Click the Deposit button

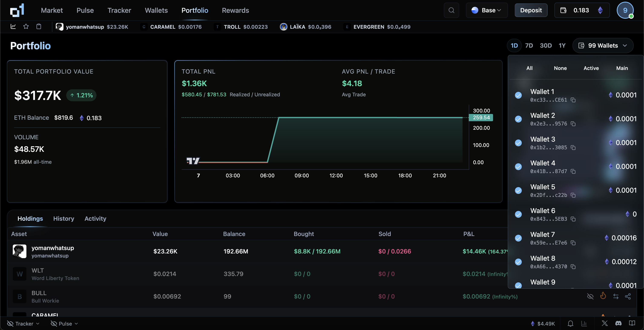[x=531, y=10]
